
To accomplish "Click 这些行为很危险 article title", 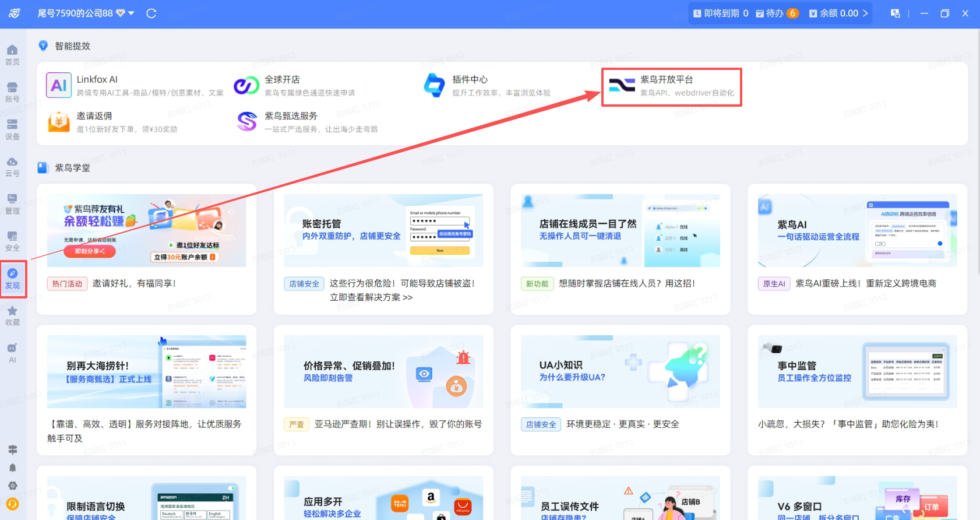I will click(402, 290).
